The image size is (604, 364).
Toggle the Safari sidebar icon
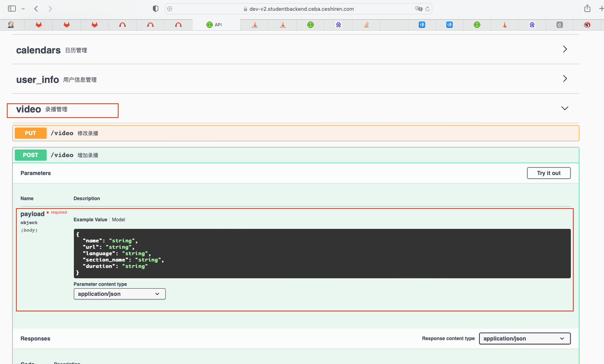point(12,8)
